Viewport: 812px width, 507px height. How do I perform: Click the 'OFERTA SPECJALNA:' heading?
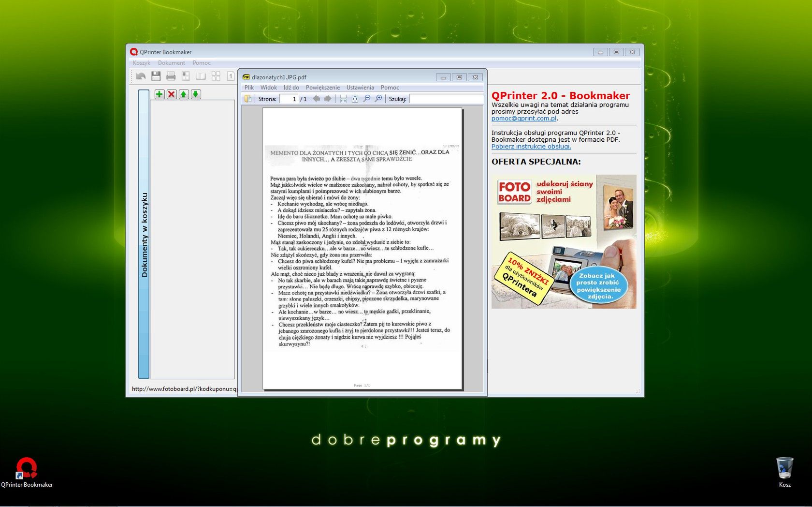tap(536, 162)
